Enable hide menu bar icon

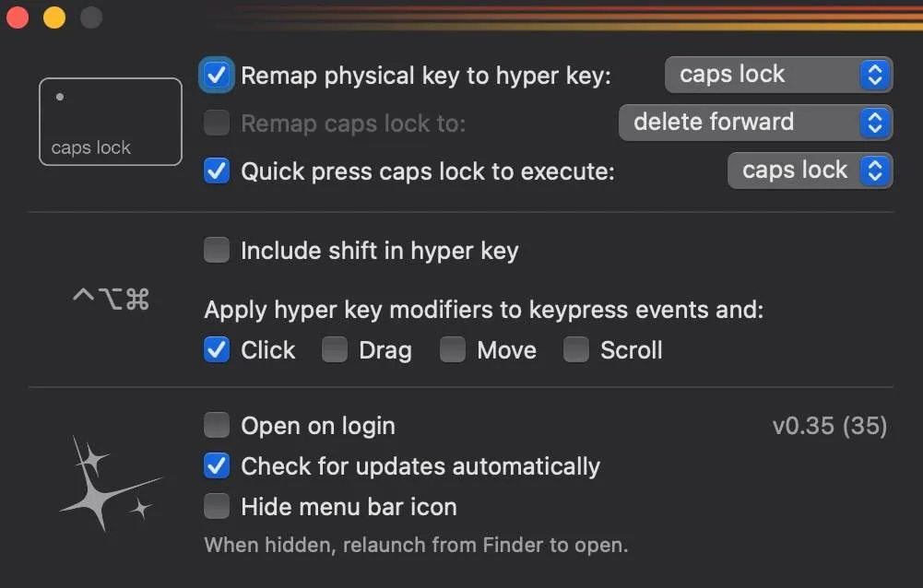216,506
